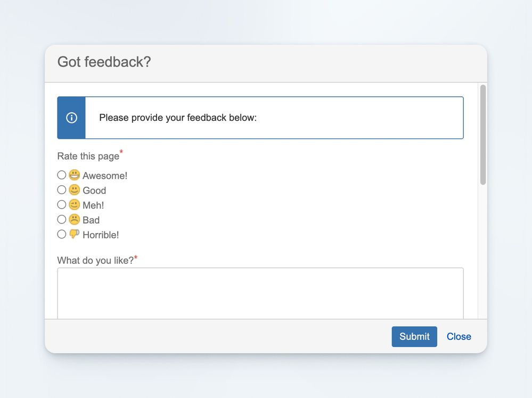Click the grinning Awesome emoji
The image size is (532, 398).
pyautogui.click(x=74, y=175)
